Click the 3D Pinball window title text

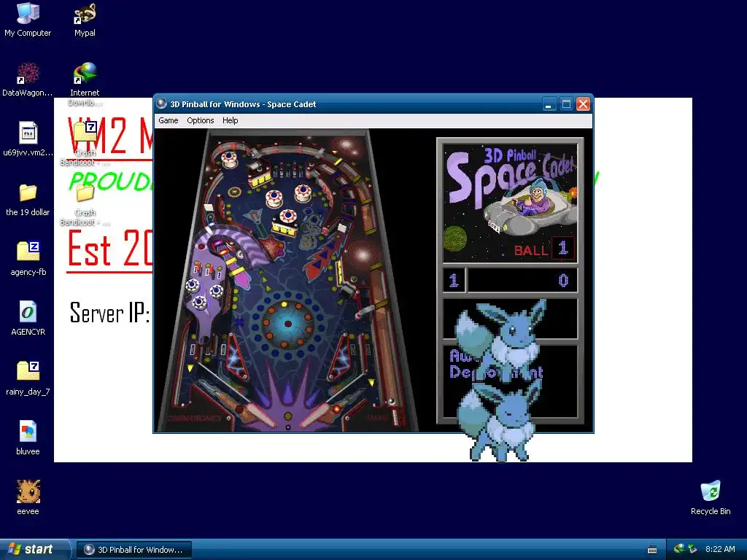click(x=243, y=104)
